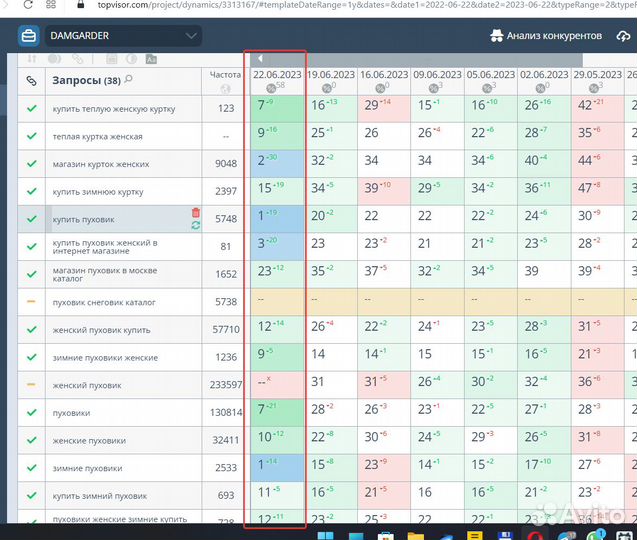Click the search icon next to Запросы
This screenshot has height=540, width=637.
[x=129, y=80]
